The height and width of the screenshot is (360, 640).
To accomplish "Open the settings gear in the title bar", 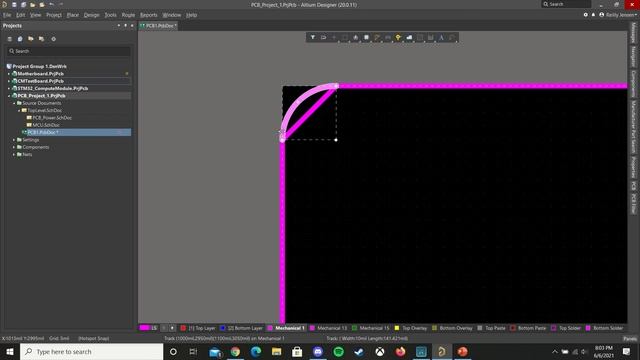I will (585, 15).
